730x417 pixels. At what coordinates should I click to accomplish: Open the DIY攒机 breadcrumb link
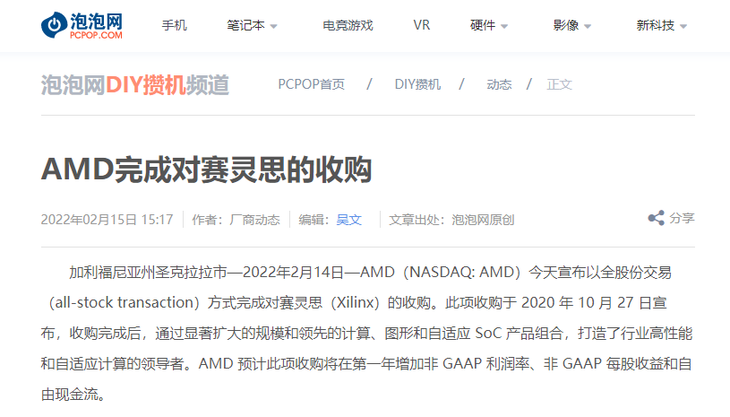coord(418,84)
